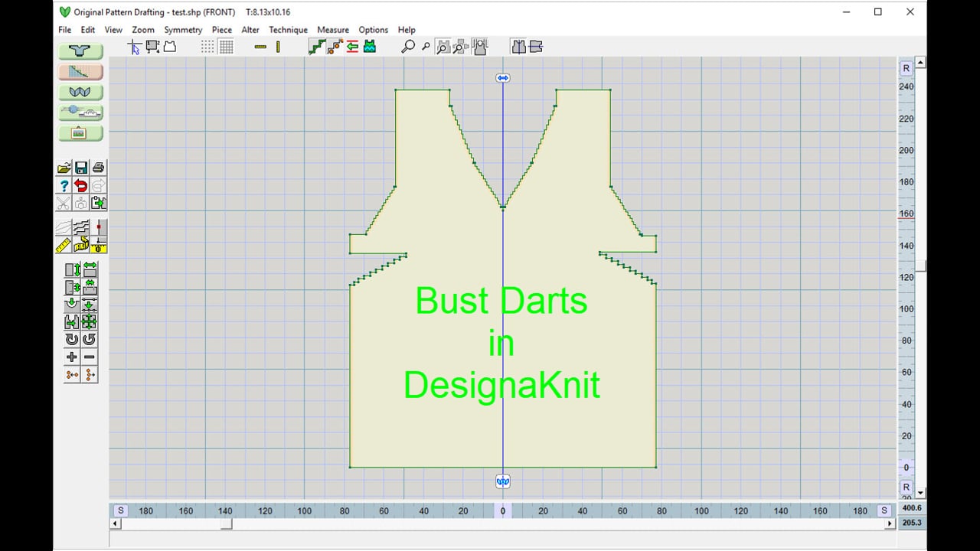Click the blue question mark help icon
Viewport: 980px width, 551px height.
click(64, 185)
